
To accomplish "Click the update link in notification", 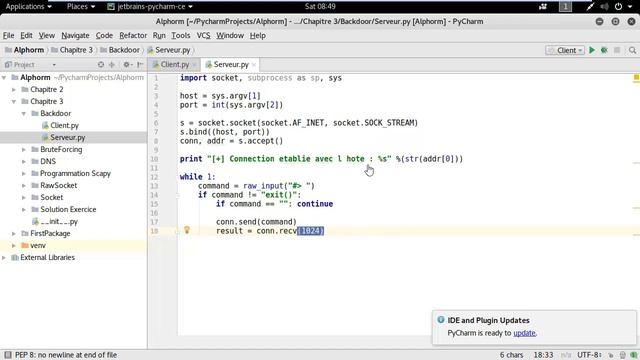I will click(524, 333).
